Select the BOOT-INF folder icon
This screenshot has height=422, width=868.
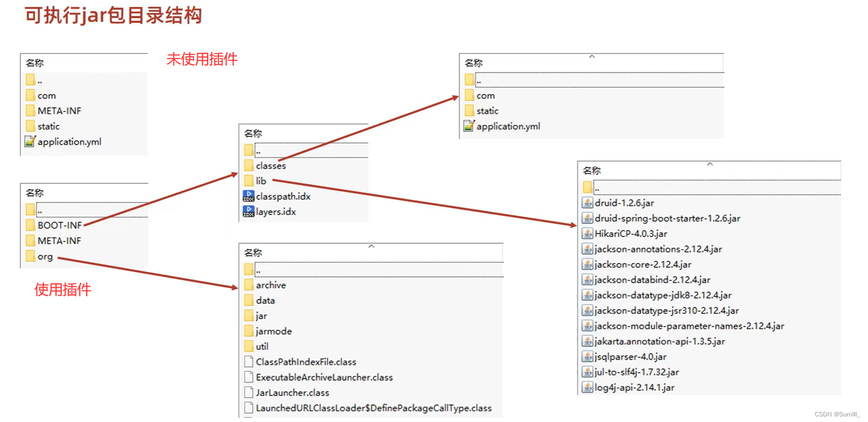click(x=30, y=225)
